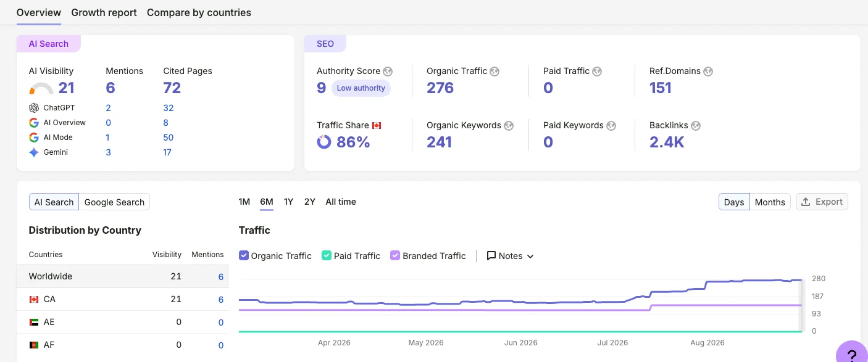Click the Export button label

click(x=829, y=202)
